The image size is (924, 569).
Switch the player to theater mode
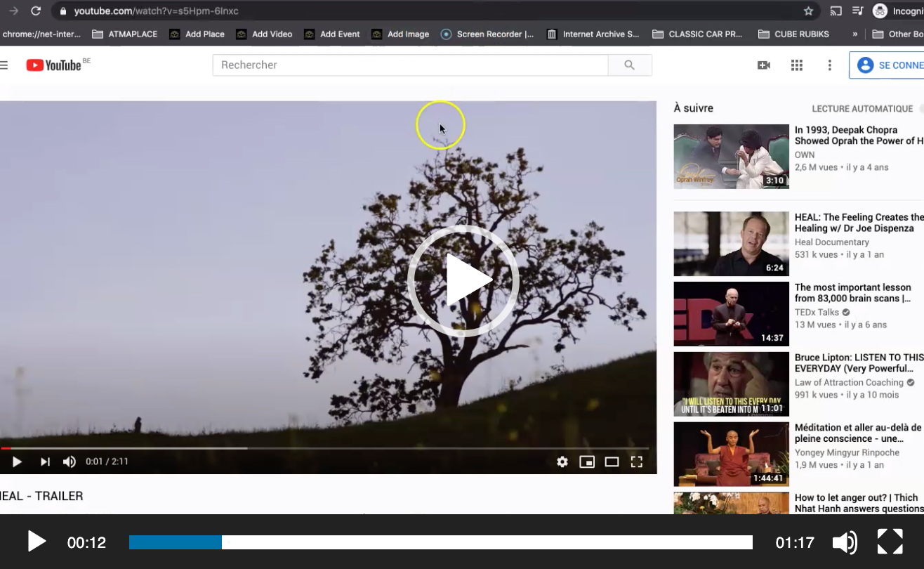click(x=612, y=462)
